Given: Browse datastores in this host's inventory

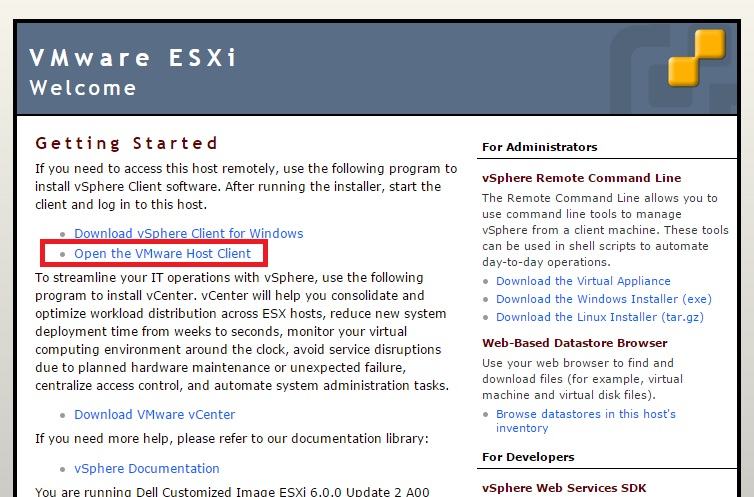Looking at the screenshot, I should (x=586, y=421).
